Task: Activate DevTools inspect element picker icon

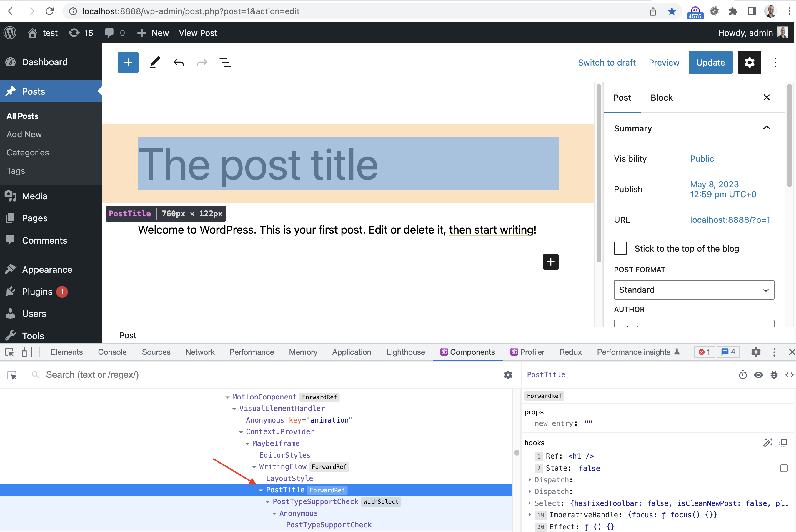Action: [x=10, y=352]
